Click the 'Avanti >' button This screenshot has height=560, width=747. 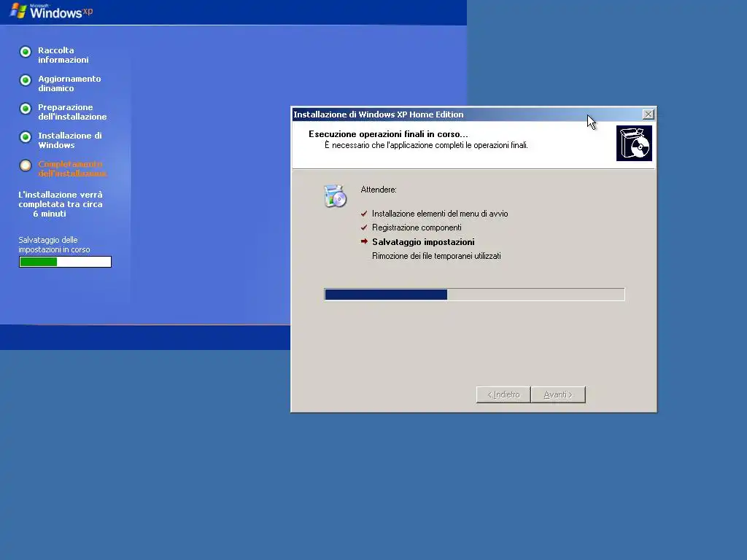click(558, 394)
